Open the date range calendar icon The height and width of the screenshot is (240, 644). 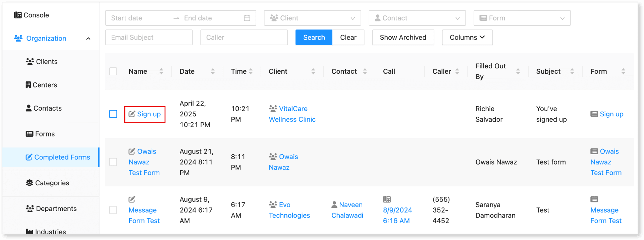click(x=247, y=18)
